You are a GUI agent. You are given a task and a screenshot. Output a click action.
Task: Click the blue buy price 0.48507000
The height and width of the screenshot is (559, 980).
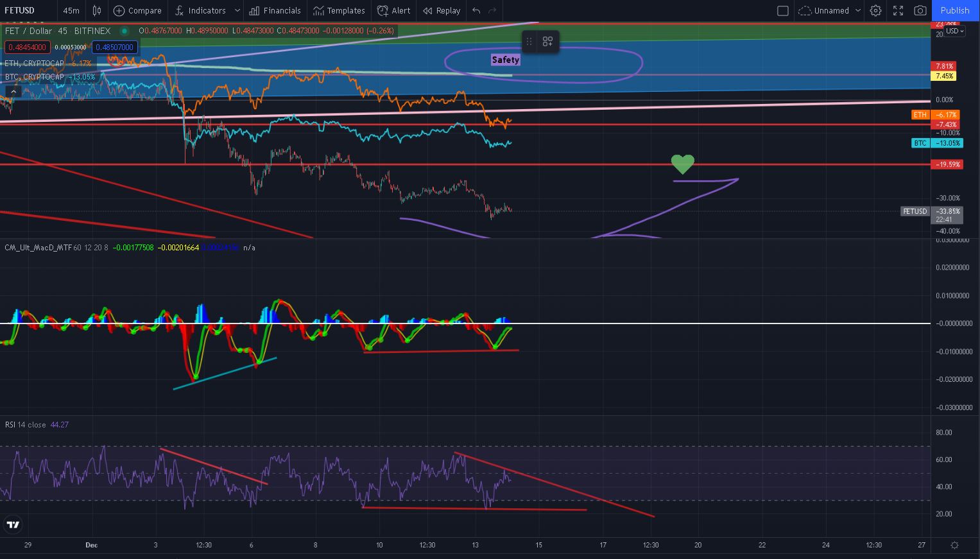point(114,47)
